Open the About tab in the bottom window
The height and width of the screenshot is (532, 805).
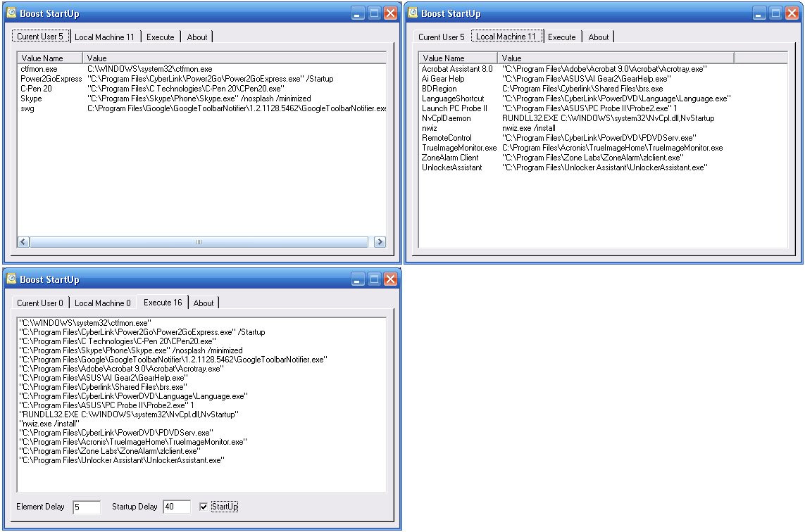[x=204, y=303]
